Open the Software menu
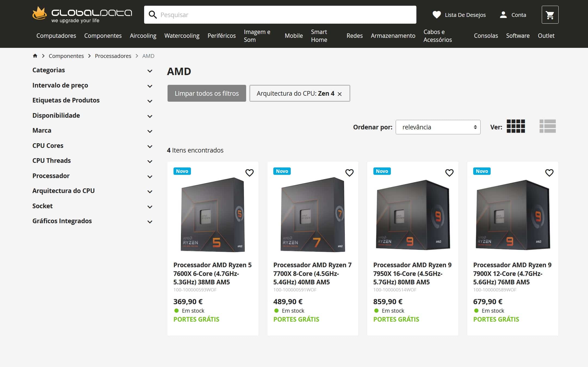Image resolution: width=588 pixels, height=367 pixels. pyautogui.click(x=518, y=36)
